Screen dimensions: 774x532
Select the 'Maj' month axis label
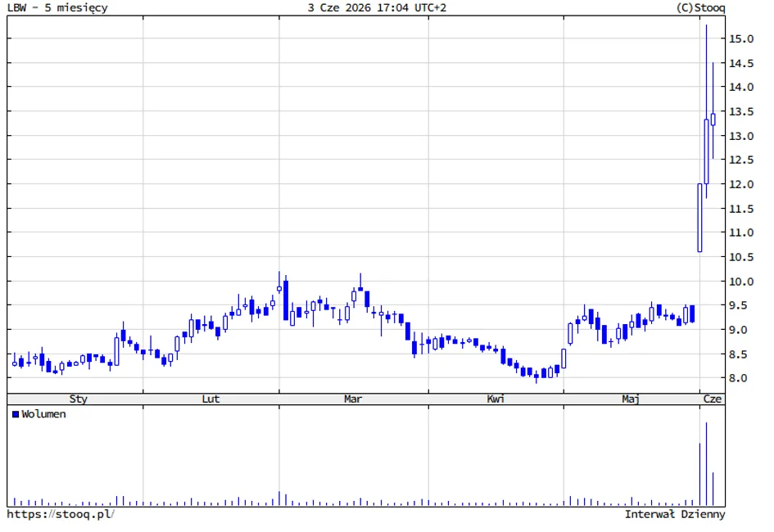click(x=631, y=399)
